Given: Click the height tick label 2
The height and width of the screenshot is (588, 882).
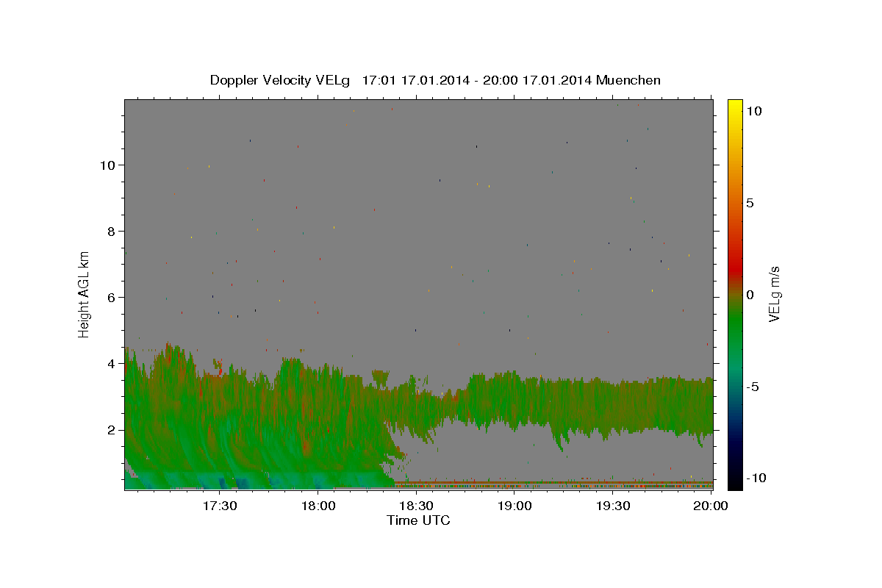Looking at the screenshot, I should pos(112,430).
